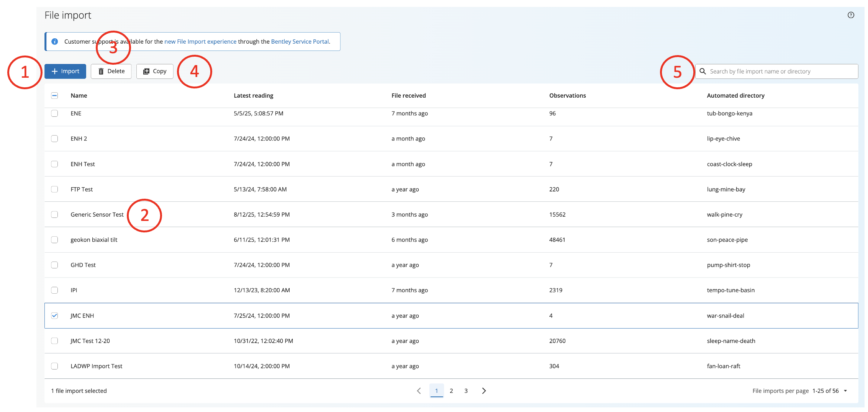Switch to page 3
Viewport: 868px width, 412px height.
466,391
